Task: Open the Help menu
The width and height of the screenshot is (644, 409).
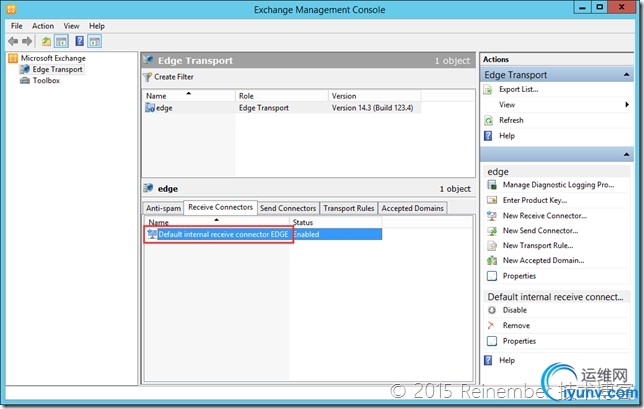Action: [x=97, y=26]
